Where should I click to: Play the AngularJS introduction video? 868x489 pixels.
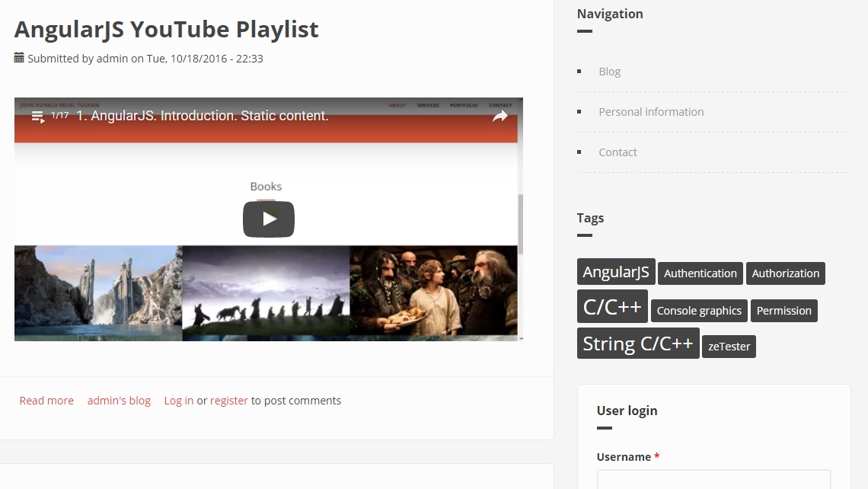click(x=269, y=219)
